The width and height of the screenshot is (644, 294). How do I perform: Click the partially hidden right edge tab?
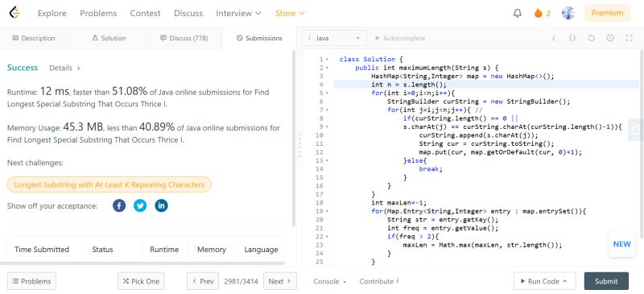637,130
